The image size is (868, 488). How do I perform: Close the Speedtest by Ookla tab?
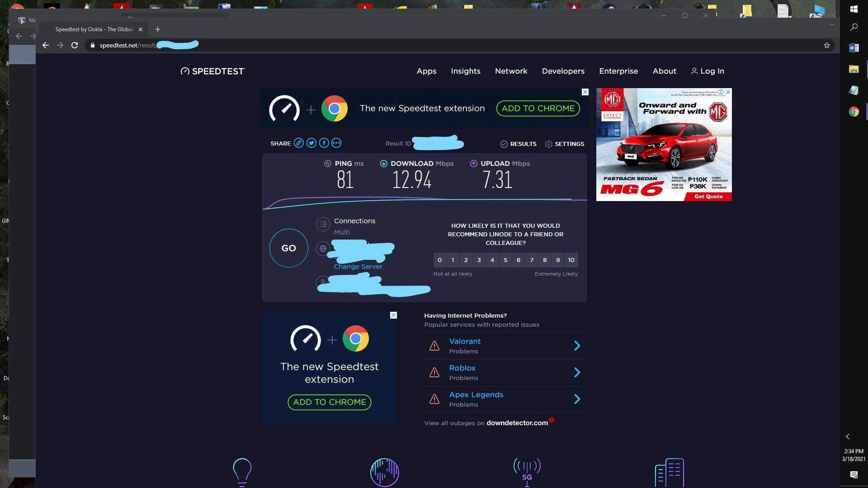point(140,29)
